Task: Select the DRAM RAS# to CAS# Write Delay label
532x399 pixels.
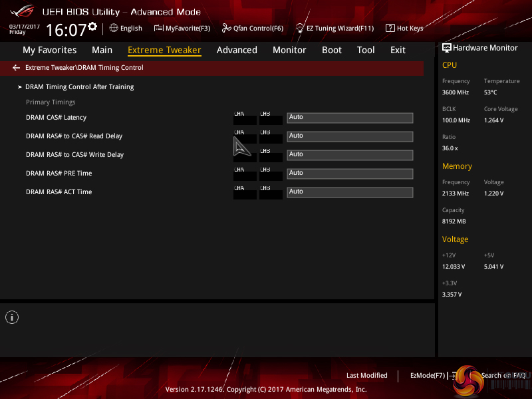Action: click(x=74, y=155)
